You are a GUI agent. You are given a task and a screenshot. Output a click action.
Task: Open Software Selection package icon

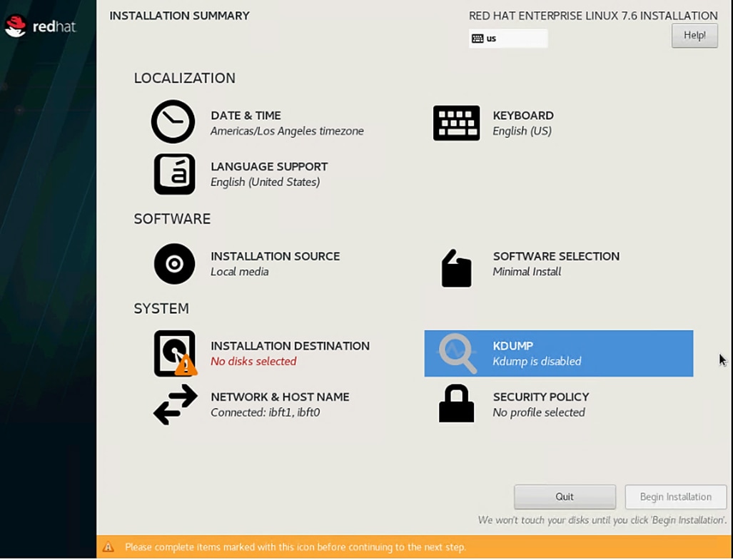coord(456,268)
